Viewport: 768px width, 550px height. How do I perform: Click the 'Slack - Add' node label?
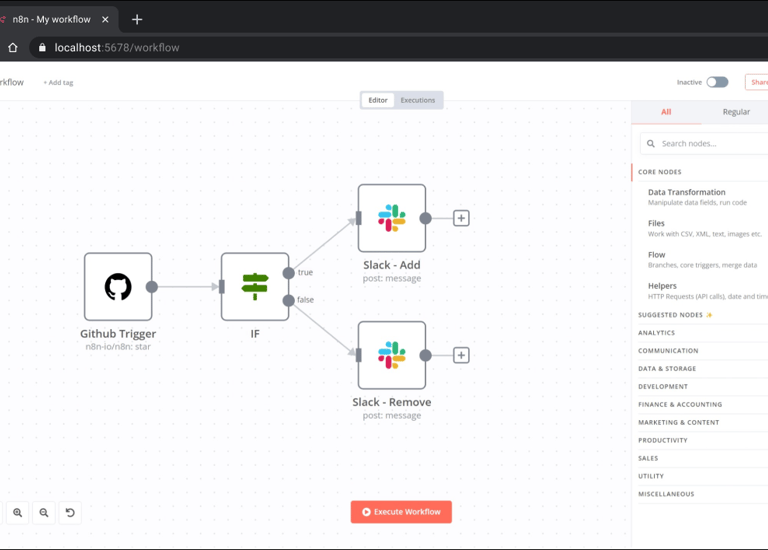392,265
